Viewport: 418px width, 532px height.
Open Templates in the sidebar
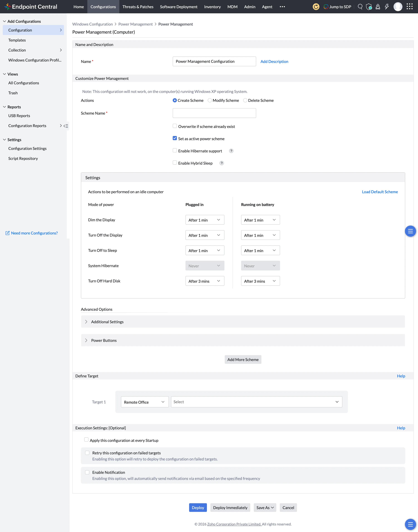pyautogui.click(x=17, y=40)
